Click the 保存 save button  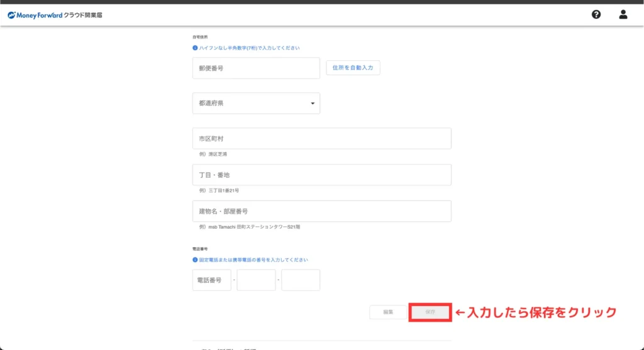(430, 312)
